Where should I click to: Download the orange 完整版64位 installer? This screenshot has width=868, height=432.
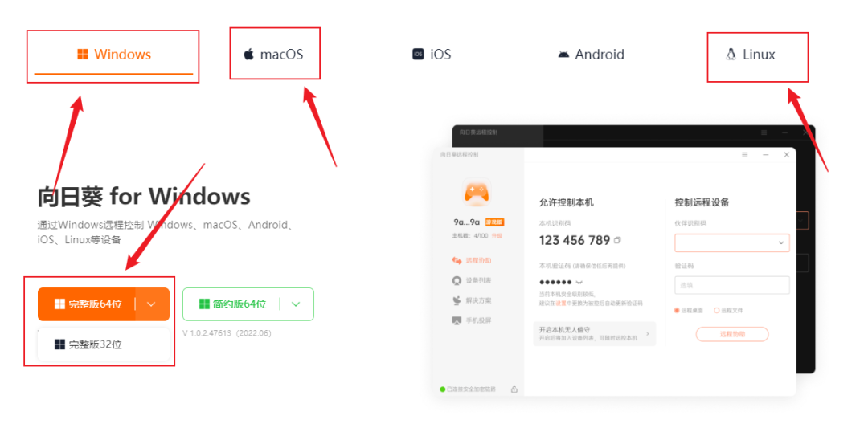pyautogui.click(x=87, y=304)
